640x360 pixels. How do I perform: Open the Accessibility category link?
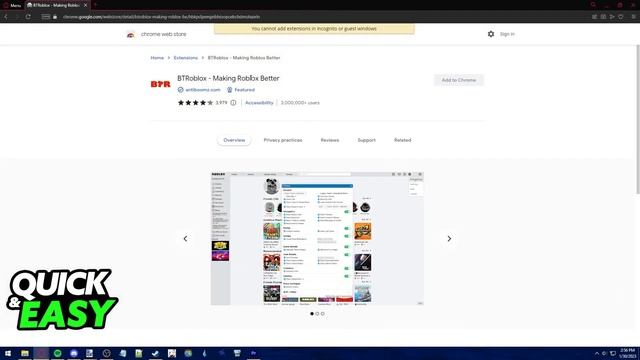259,103
